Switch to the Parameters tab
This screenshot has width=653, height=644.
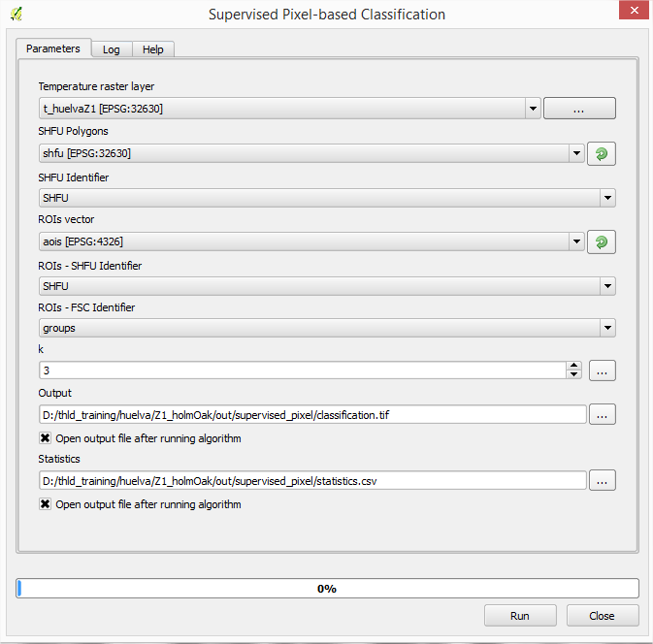pyautogui.click(x=53, y=48)
